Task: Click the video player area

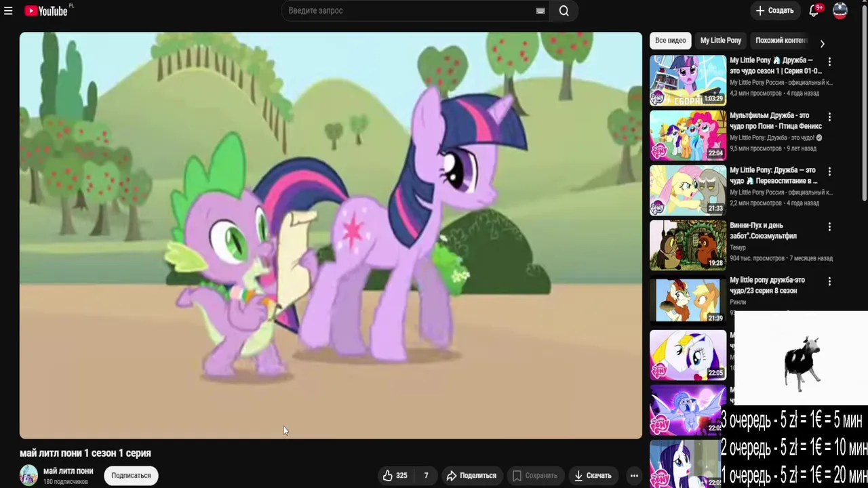Action: [x=331, y=235]
